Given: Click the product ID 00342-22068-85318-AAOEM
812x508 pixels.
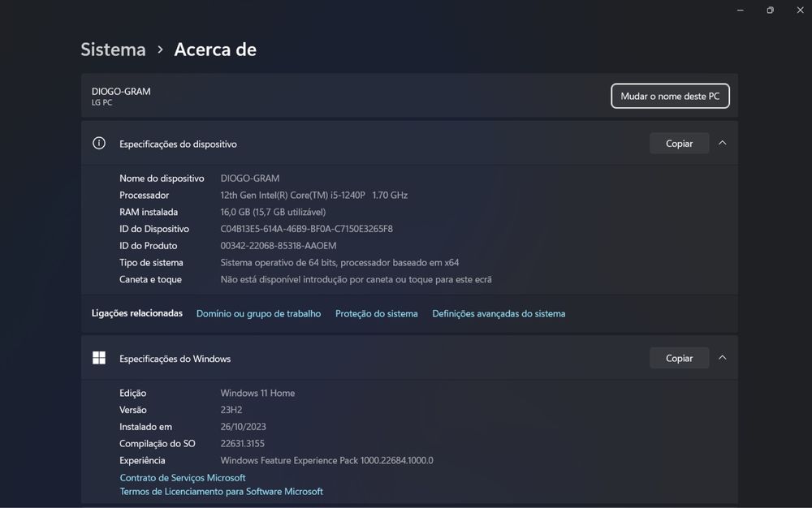Looking at the screenshot, I should [x=279, y=246].
